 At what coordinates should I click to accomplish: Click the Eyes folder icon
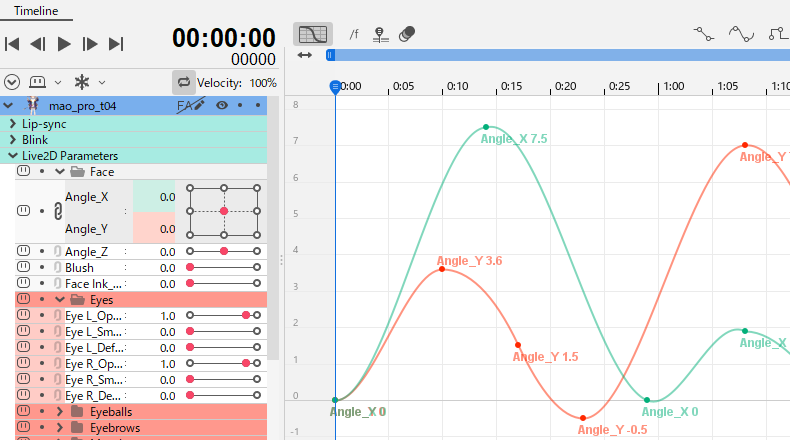tap(77, 300)
